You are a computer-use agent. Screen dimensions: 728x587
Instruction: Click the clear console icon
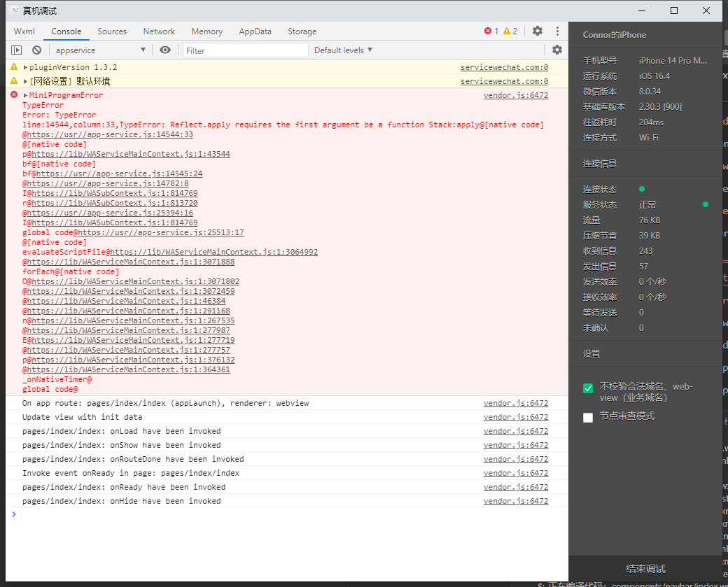(36, 50)
